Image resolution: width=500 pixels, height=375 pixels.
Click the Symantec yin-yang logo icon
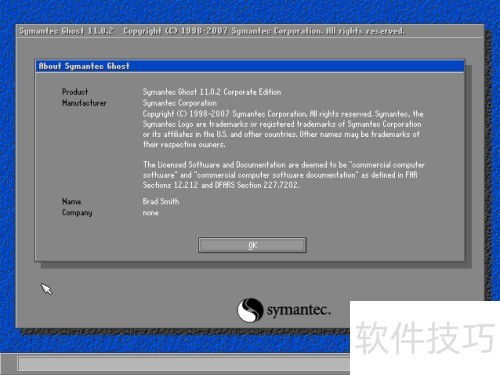(250, 310)
